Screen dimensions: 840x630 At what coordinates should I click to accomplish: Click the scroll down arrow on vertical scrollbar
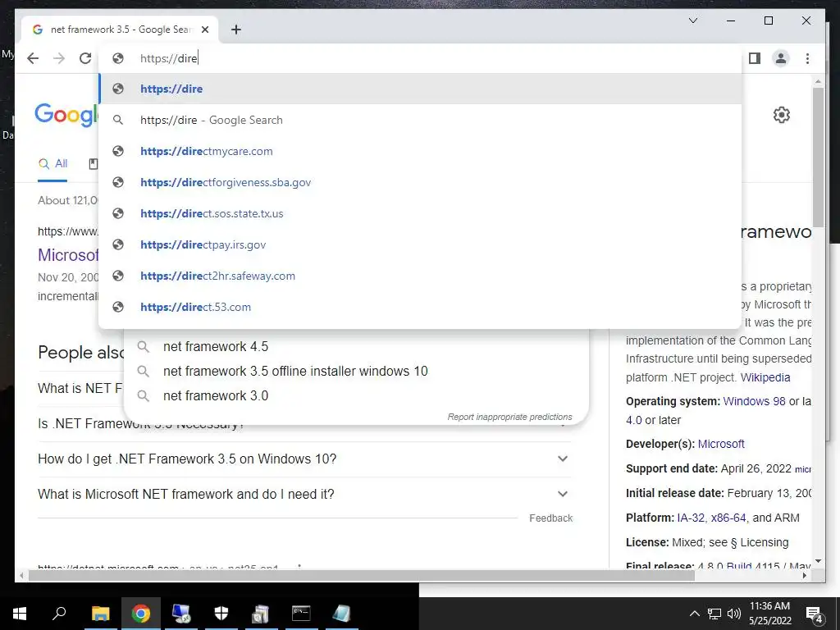pos(818,561)
